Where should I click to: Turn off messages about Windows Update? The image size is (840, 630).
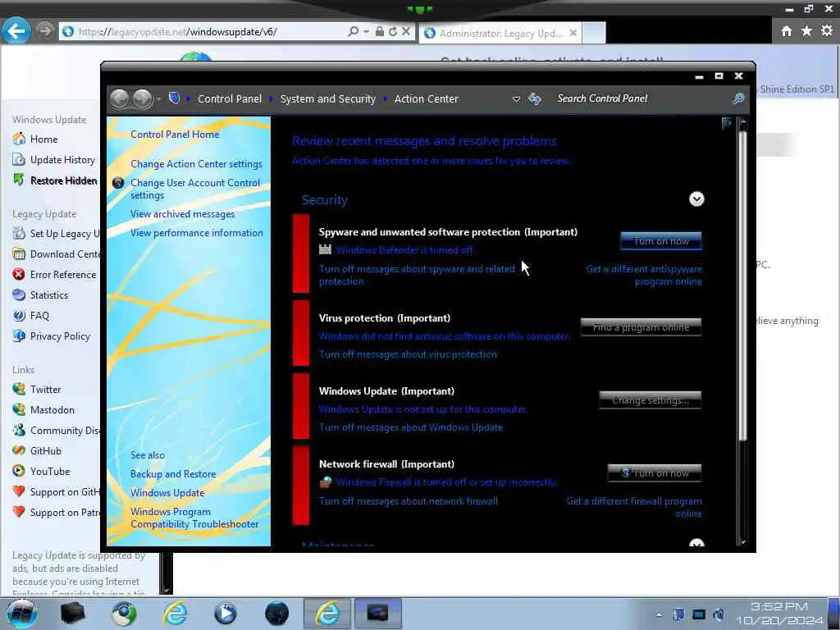coord(411,427)
